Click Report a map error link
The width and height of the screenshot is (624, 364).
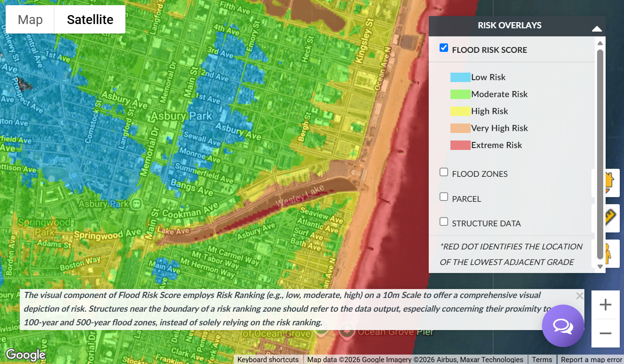[591, 359]
